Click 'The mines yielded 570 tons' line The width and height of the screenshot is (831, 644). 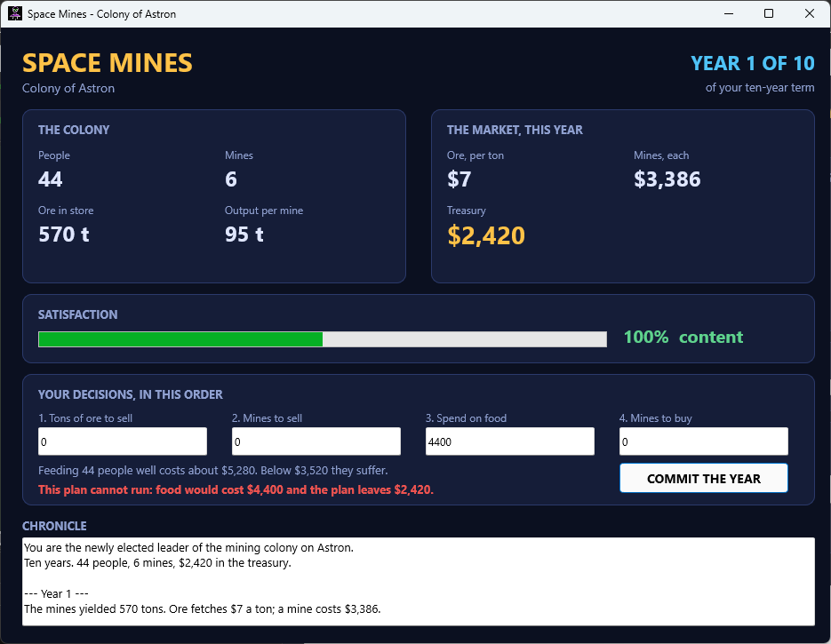[203, 609]
